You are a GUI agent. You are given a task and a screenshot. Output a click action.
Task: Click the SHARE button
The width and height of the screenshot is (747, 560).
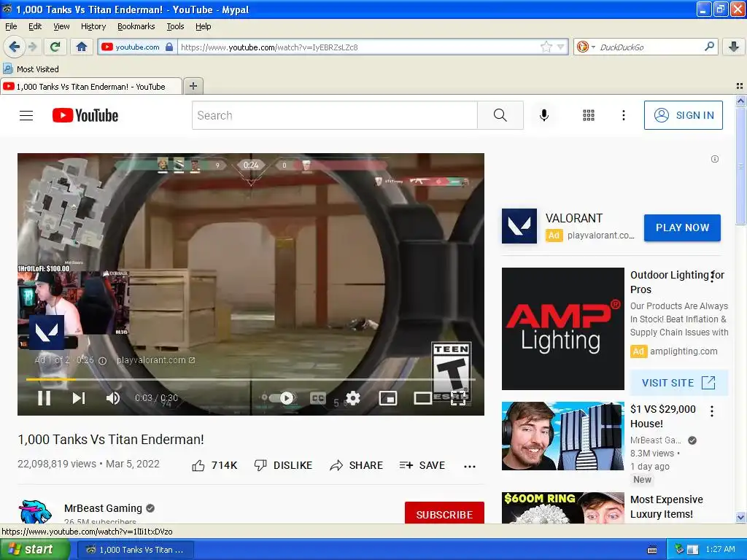click(356, 465)
